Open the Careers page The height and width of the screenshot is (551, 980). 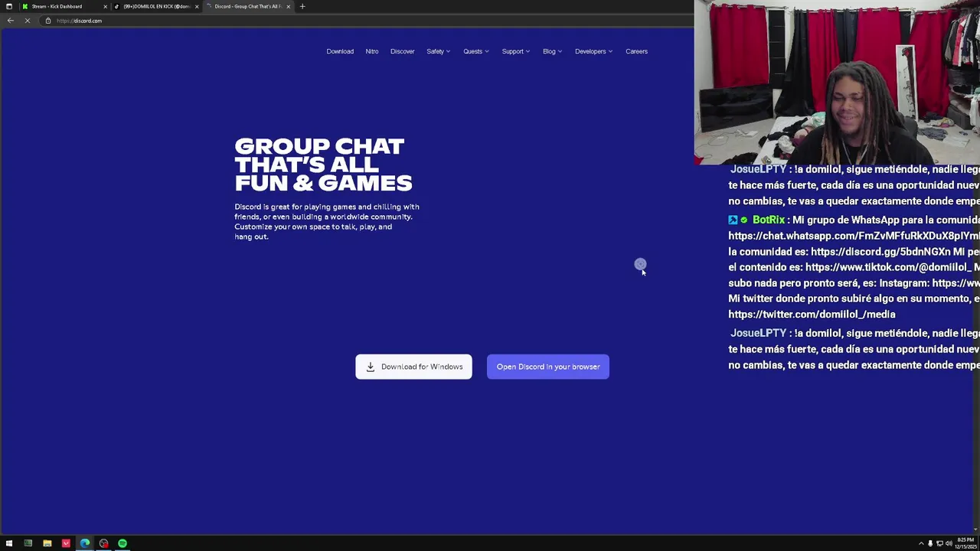pos(636,51)
